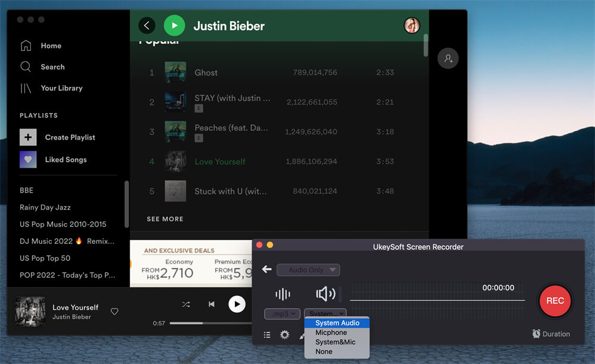Click Create Playlist label

(x=70, y=137)
